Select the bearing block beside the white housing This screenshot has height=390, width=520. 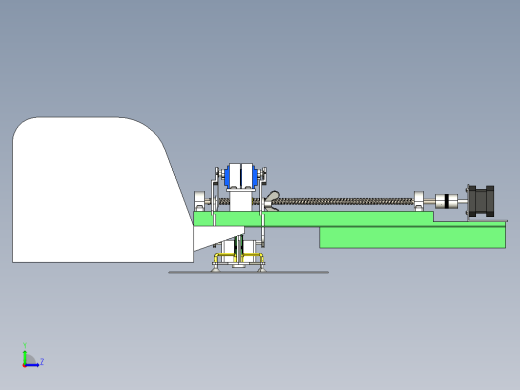tap(199, 201)
